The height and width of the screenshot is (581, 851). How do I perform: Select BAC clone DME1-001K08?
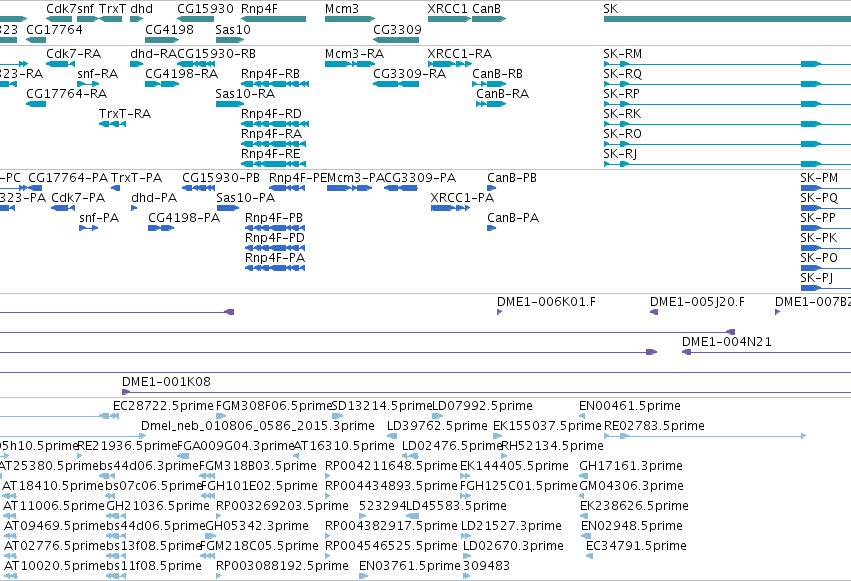[x=166, y=382]
